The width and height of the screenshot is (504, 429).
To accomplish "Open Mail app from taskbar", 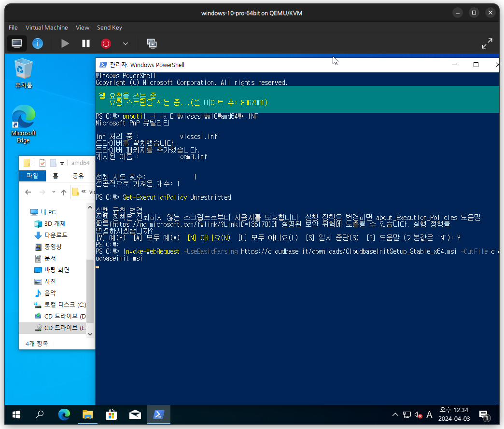I will click(x=135, y=415).
